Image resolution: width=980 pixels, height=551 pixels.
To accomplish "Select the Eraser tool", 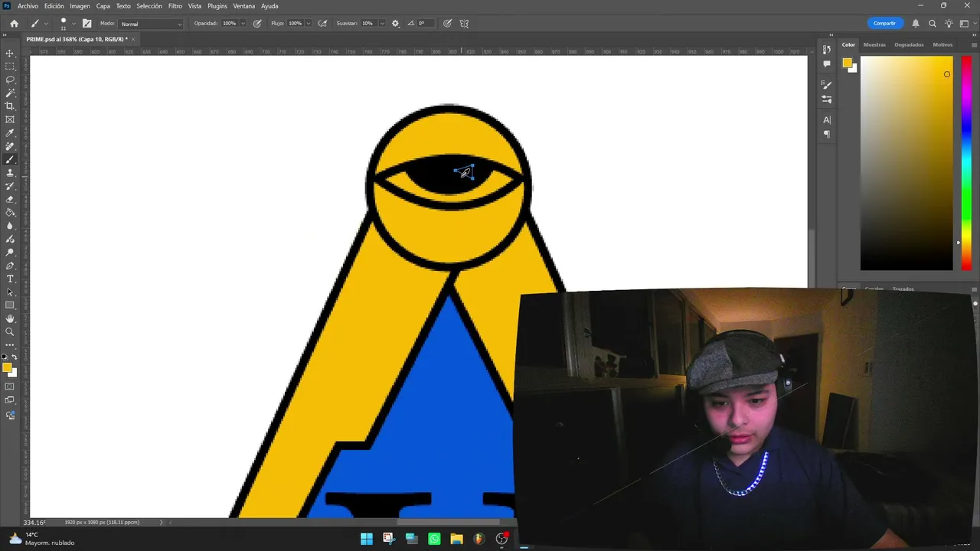I will pos(10,200).
